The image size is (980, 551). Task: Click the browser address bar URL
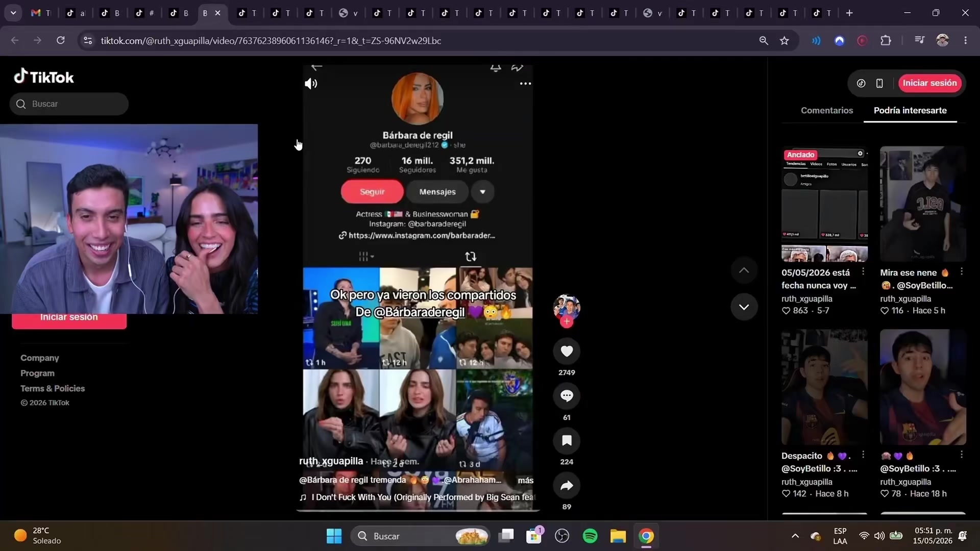271,41
